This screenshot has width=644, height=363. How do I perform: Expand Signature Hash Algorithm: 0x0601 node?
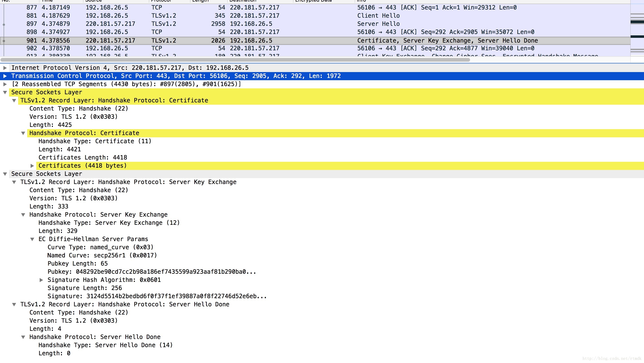(x=41, y=280)
